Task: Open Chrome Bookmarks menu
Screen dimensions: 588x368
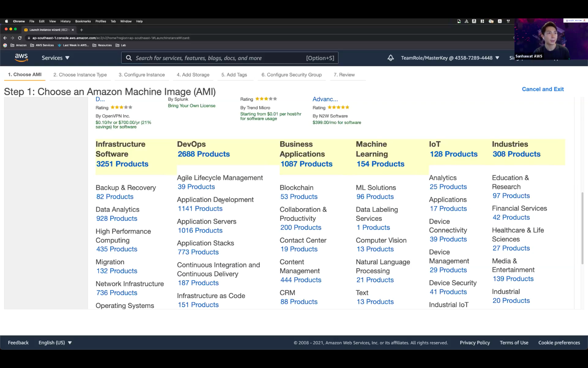Action: click(83, 21)
